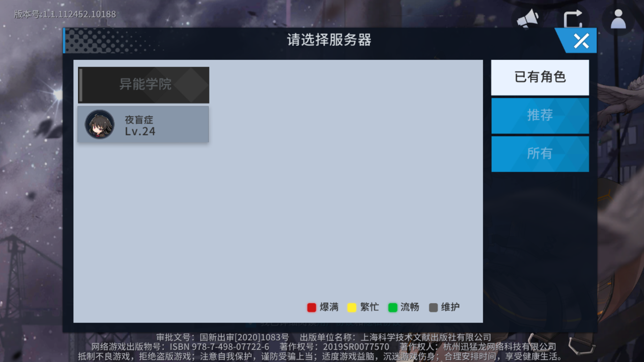Image resolution: width=644 pixels, height=362 pixels.
Task: Click the 请选择服务器 dialog title
Action: click(329, 40)
